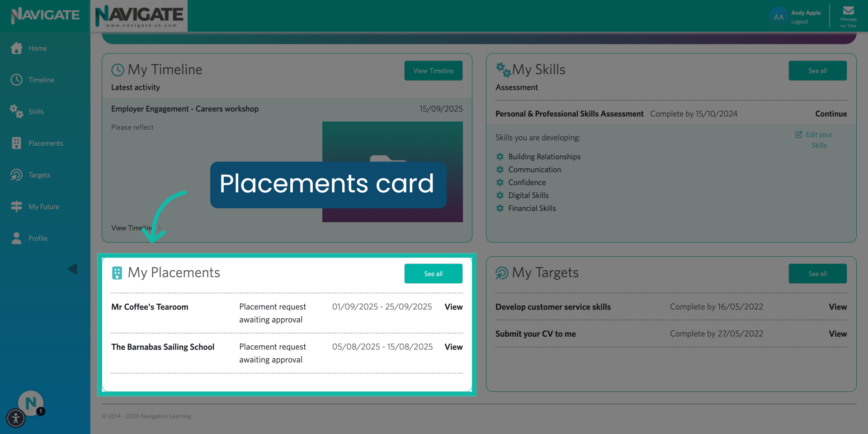View the Mr Coffee's Tearoom placement request
This screenshot has height=434, width=868.
coord(453,307)
